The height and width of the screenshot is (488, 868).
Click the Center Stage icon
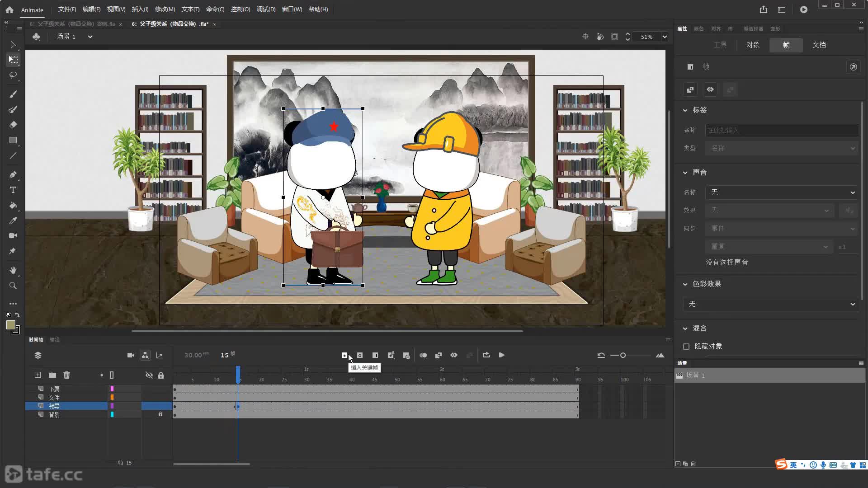point(585,37)
